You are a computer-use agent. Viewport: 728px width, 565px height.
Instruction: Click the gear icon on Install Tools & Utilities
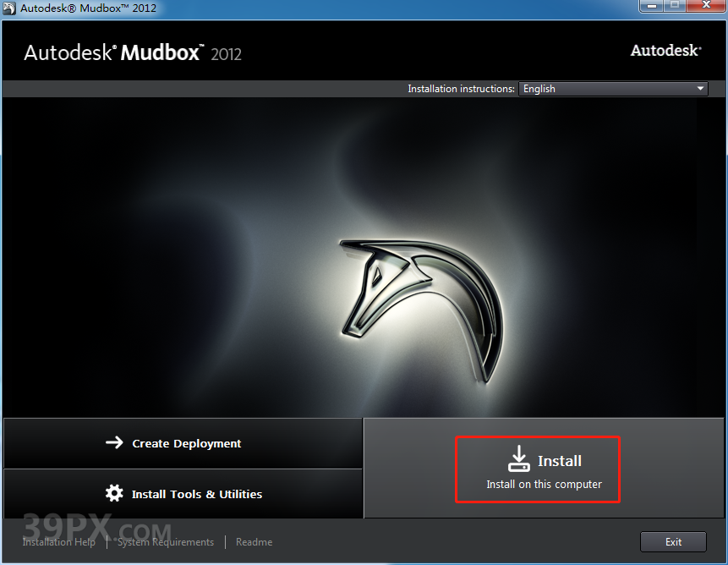(115, 493)
